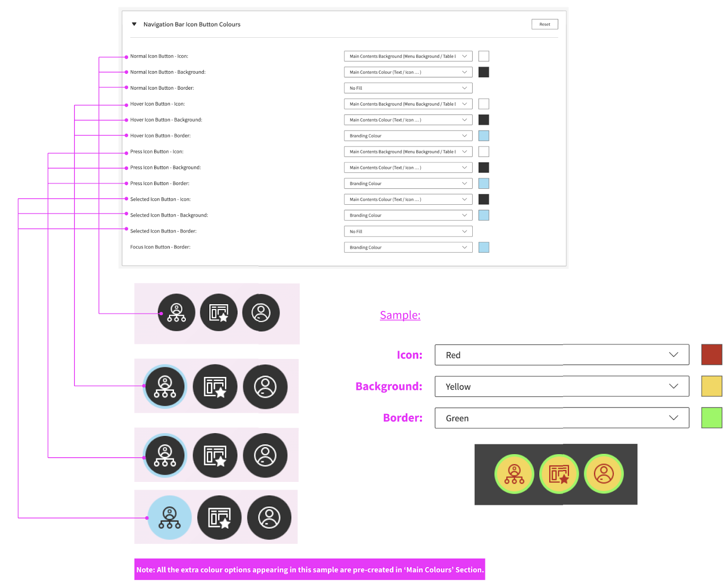This screenshot has width=728, height=587.
Task: Click the yellow starred window icon in the sample preview
Action: pyautogui.click(x=559, y=473)
